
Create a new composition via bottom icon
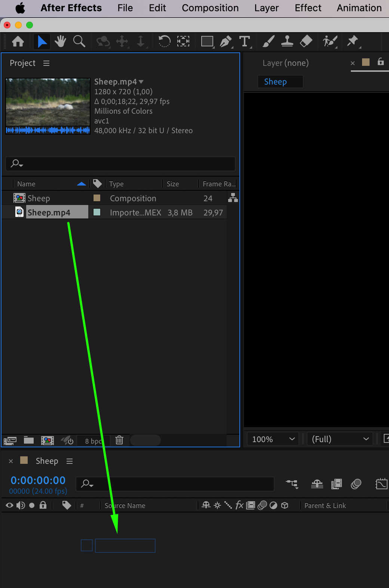[48, 440]
